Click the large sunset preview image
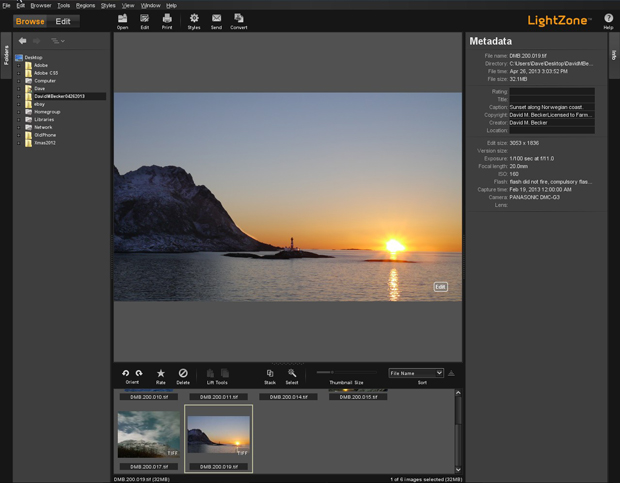 click(x=288, y=197)
